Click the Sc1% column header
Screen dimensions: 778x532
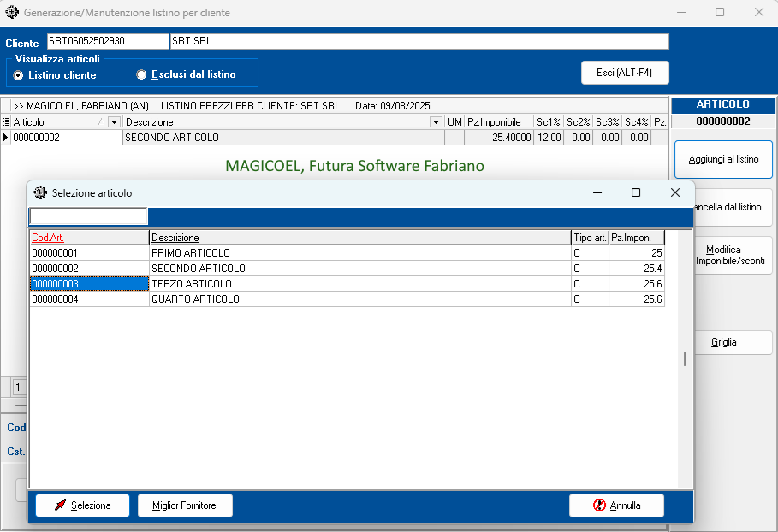pos(549,122)
